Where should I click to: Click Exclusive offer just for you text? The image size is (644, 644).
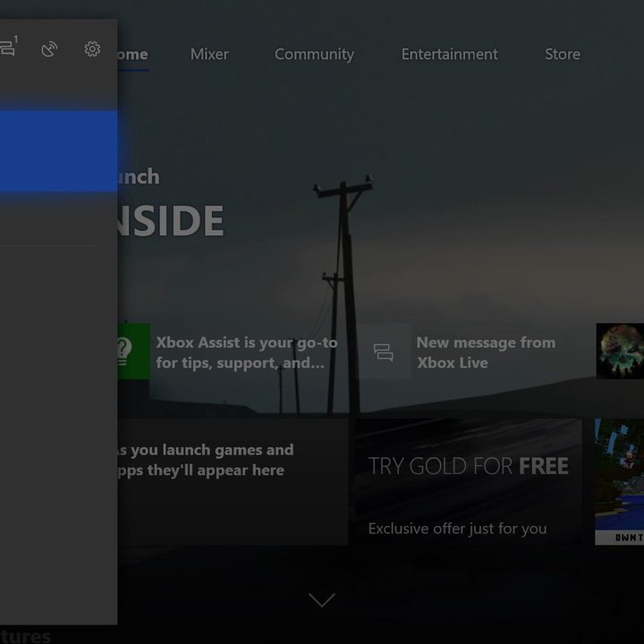click(457, 529)
